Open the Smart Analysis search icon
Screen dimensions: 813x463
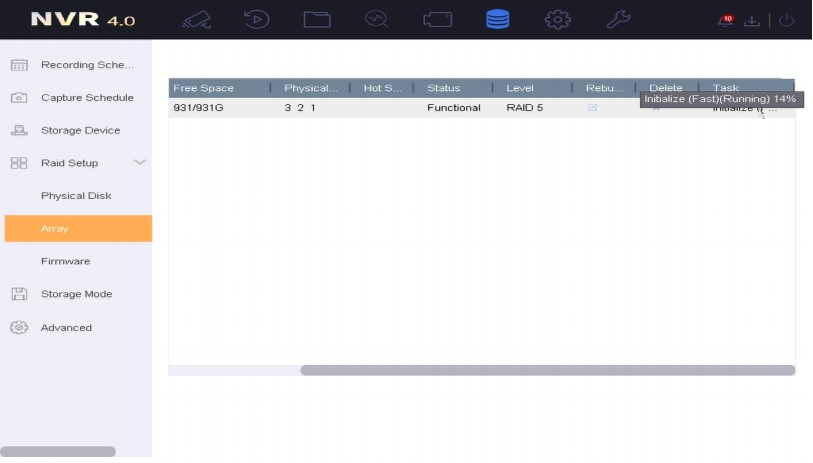(377, 19)
